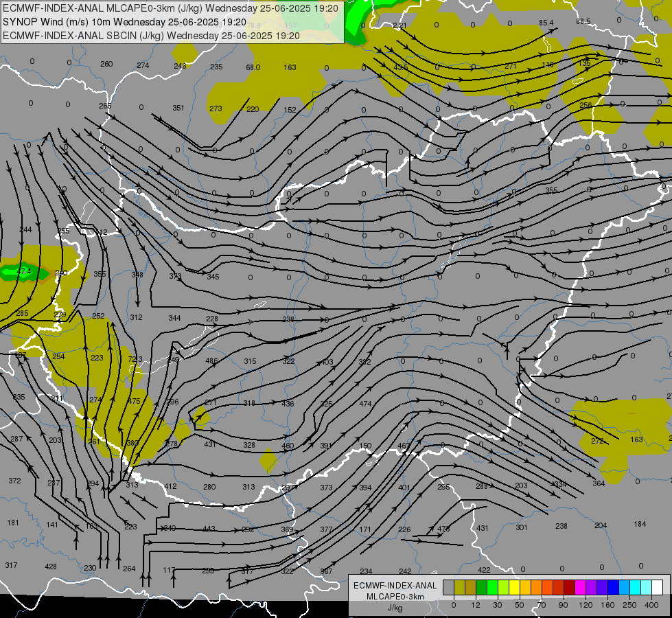This screenshot has height=618, width=672.
Task: Click the map value 334
Action: tap(560, 484)
